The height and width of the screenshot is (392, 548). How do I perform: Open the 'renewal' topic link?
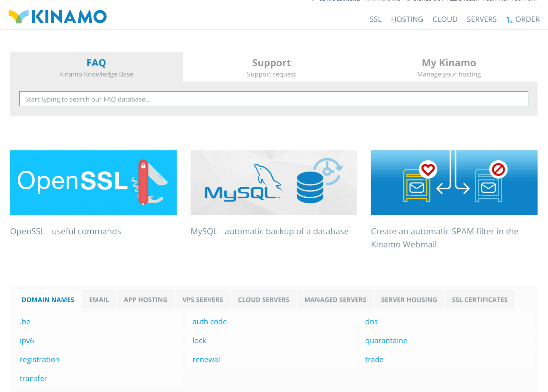[x=206, y=360]
